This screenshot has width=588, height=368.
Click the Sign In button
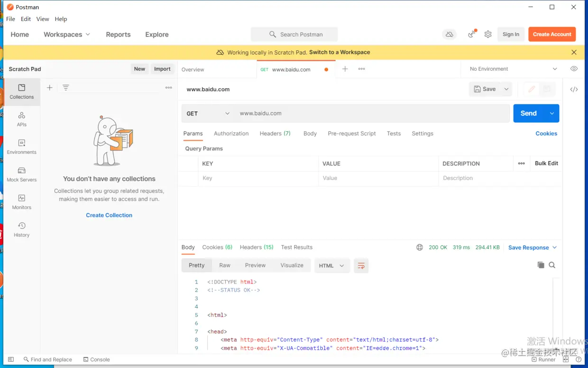(x=511, y=34)
